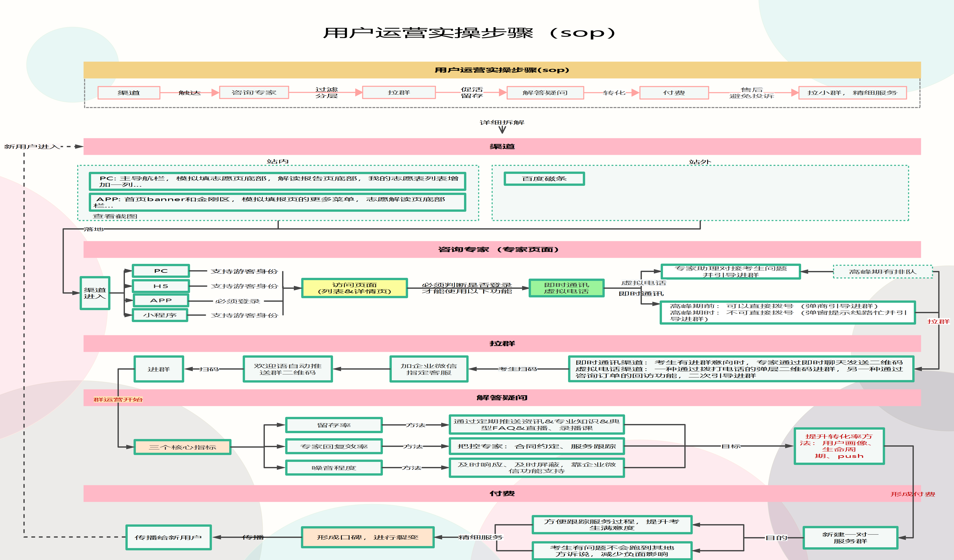Click the 专家回复效率 box

[334, 446]
